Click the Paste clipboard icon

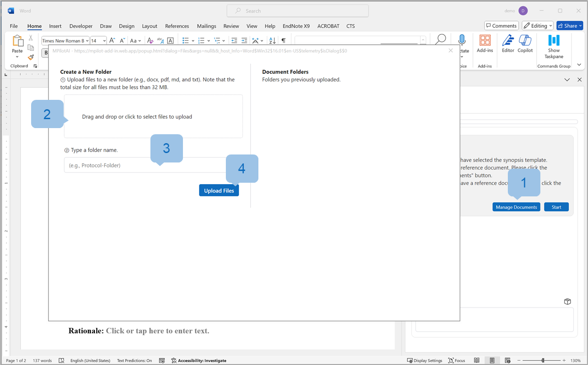click(17, 41)
